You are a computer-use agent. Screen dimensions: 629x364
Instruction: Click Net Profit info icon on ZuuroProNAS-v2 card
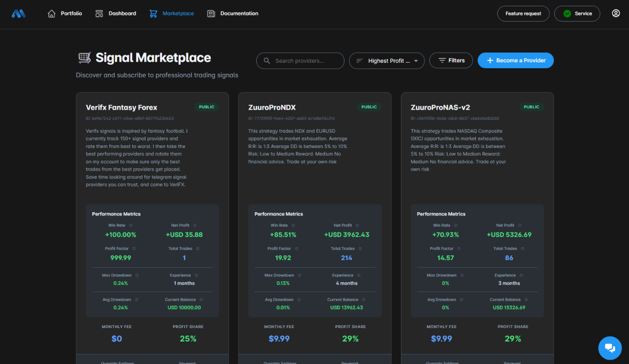click(x=520, y=225)
